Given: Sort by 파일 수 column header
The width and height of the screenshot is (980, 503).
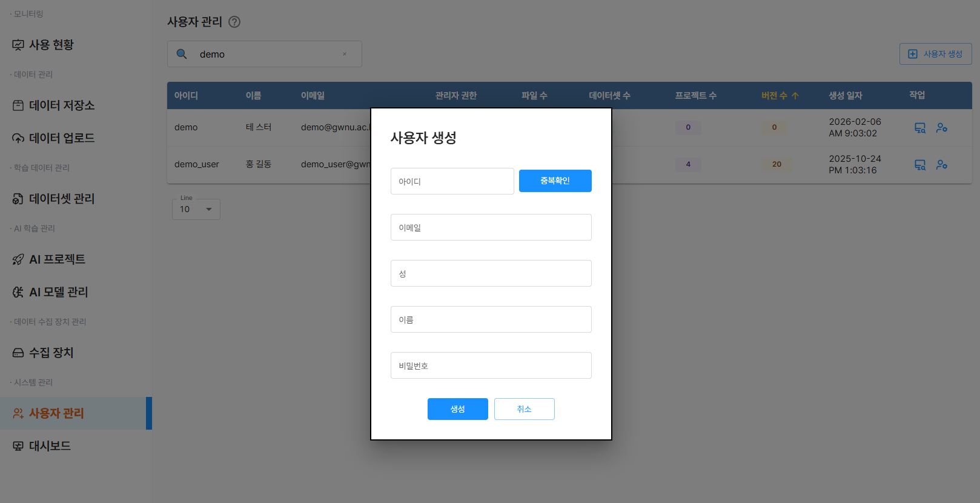Looking at the screenshot, I should (x=534, y=96).
